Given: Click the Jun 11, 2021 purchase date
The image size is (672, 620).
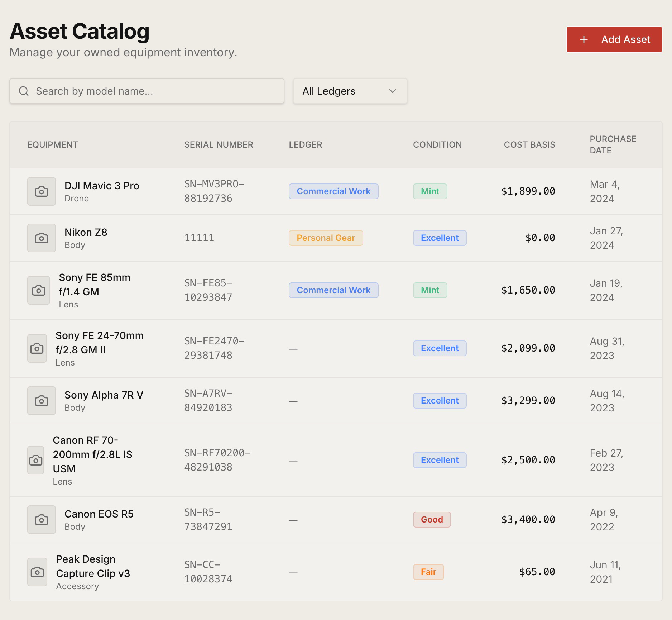Looking at the screenshot, I should coord(605,572).
